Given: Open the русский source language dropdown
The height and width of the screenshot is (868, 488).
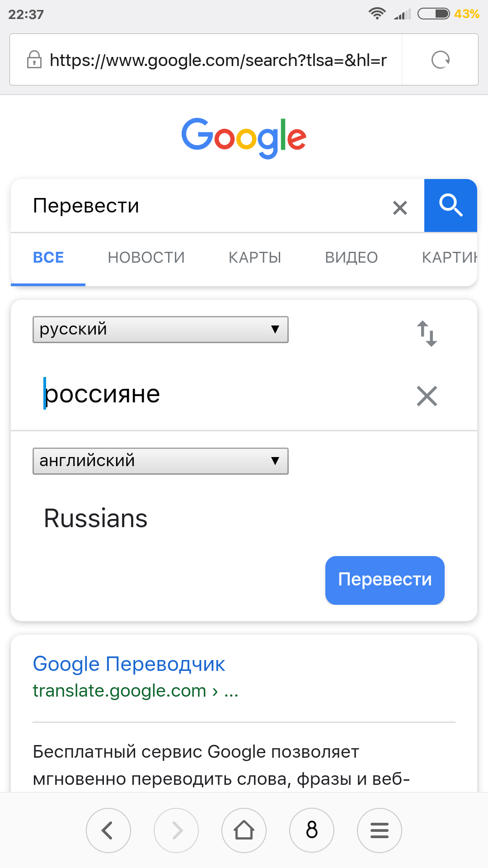Looking at the screenshot, I should click(x=160, y=330).
